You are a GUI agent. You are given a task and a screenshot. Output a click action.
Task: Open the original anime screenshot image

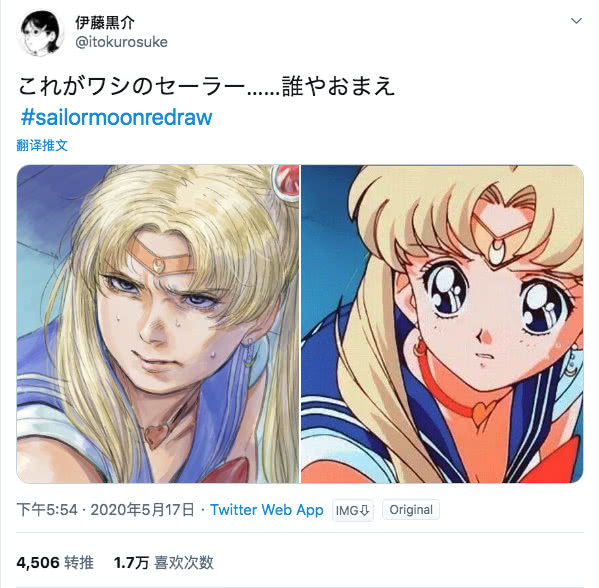pos(442,324)
